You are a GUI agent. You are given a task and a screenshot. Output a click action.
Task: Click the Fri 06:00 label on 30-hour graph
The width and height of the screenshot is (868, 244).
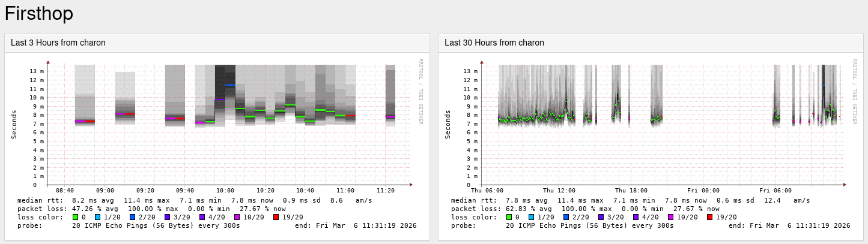click(775, 191)
